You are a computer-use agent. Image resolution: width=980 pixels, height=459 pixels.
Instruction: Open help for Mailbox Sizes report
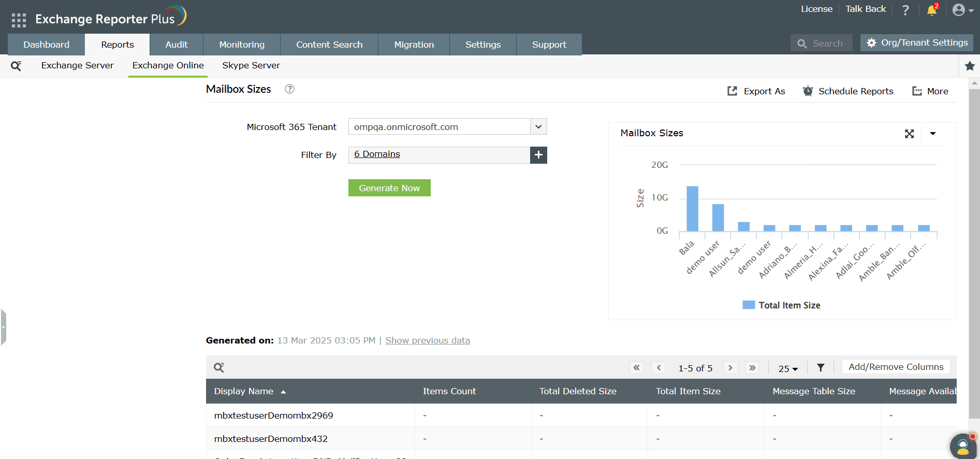pyautogui.click(x=290, y=89)
